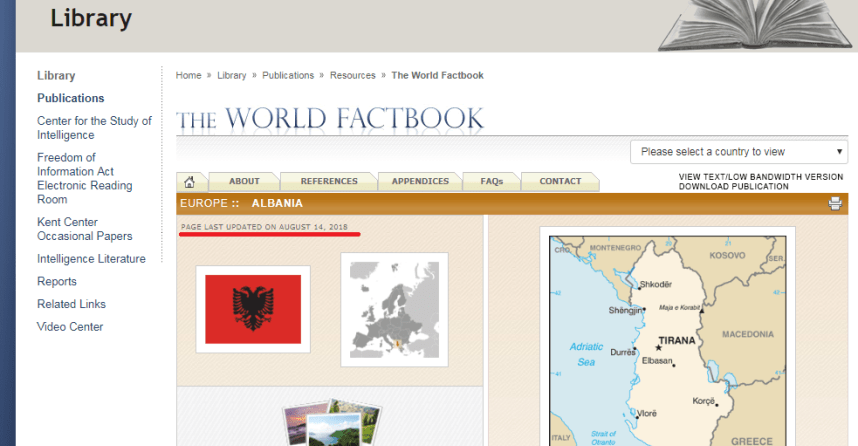Open Resources breadcrumb link
Viewport: 858px width, 446px height.
tap(352, 76)
